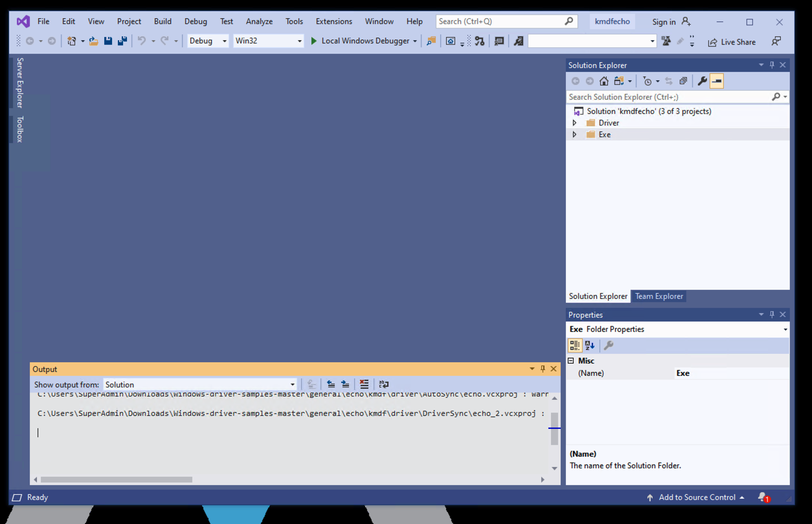Click the Search (Ctrl+Q) box

pos(506,21)
